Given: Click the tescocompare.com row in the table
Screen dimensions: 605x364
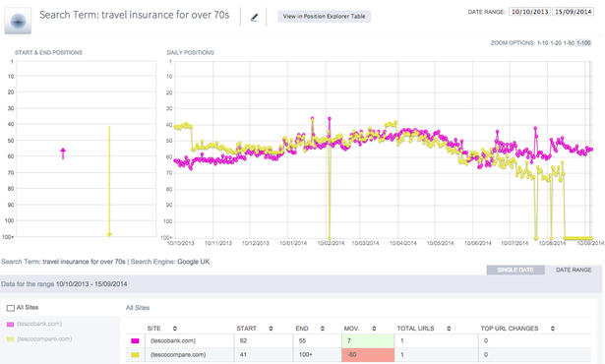Looking at the screenshot, I should click(358, 355).
